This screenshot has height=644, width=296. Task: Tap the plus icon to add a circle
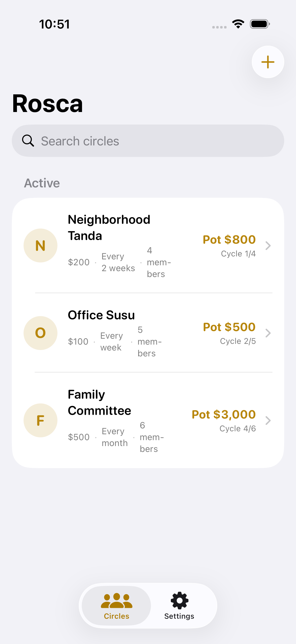pyautogui.click(x=268, y=62)
